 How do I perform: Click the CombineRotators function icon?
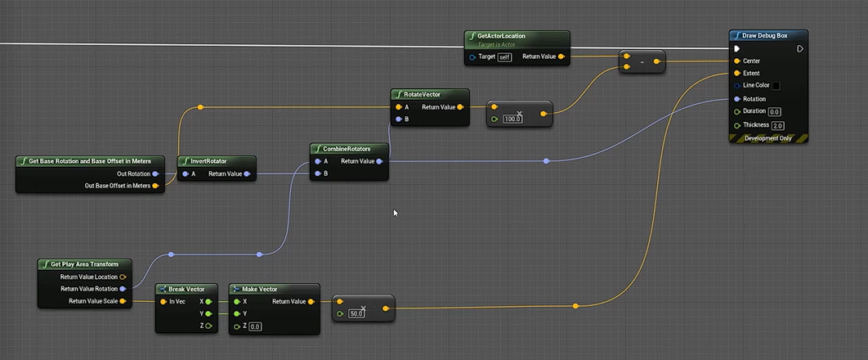pyautogui.click(x=317, y=149)
